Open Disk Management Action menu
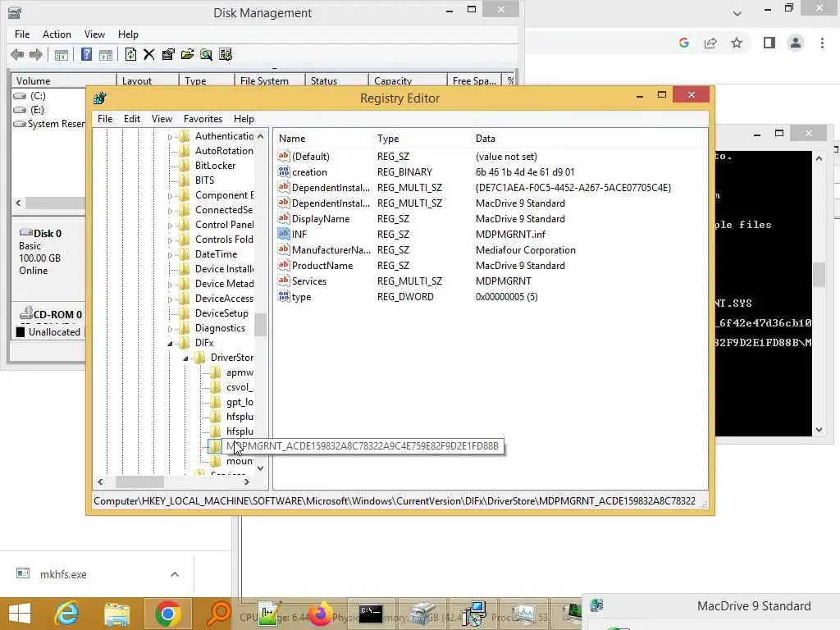 pyautogui.click(x=57, y=34)
